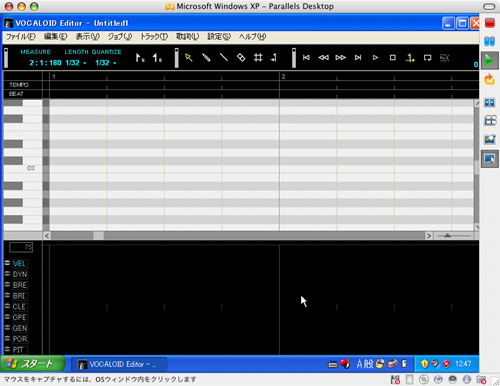Open the QUANTIZE 1/32 dropdown
Image resolution: width=500 pixels, height=386 pixels.
coord(106,63)
